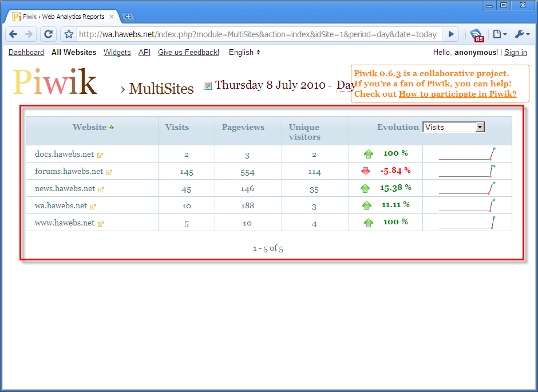The width and height of the screenshot is (538, 392).
Task: Open the English language selector
Action: (x=244, y=53)
